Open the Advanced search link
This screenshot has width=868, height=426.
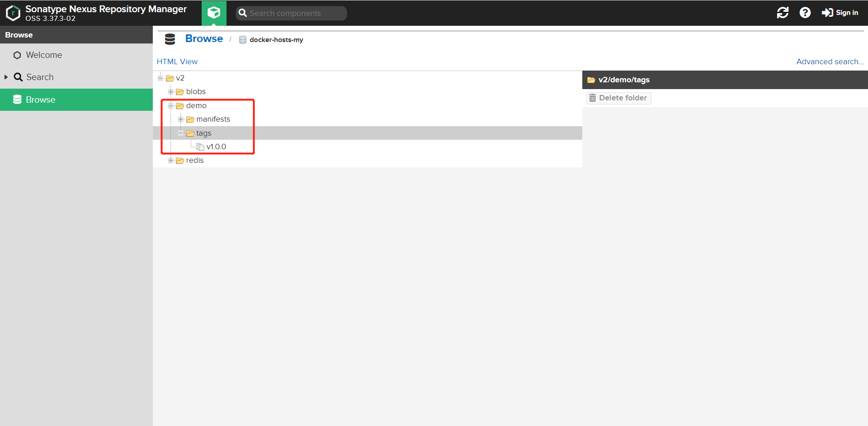pos(830,62)
